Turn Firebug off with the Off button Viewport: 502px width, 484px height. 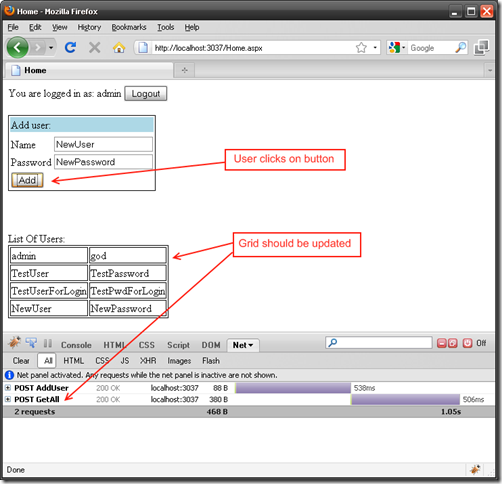[x=475, y=343]
